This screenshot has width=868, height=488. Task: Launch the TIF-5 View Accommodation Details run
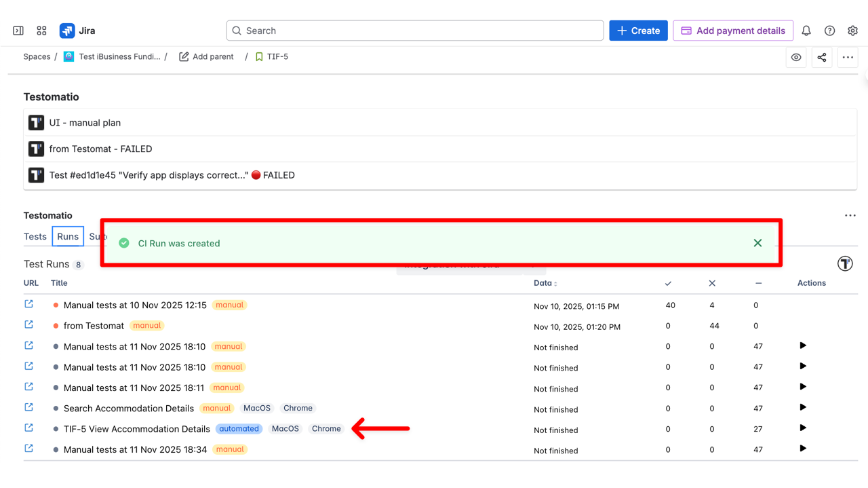tap(803, 428)
